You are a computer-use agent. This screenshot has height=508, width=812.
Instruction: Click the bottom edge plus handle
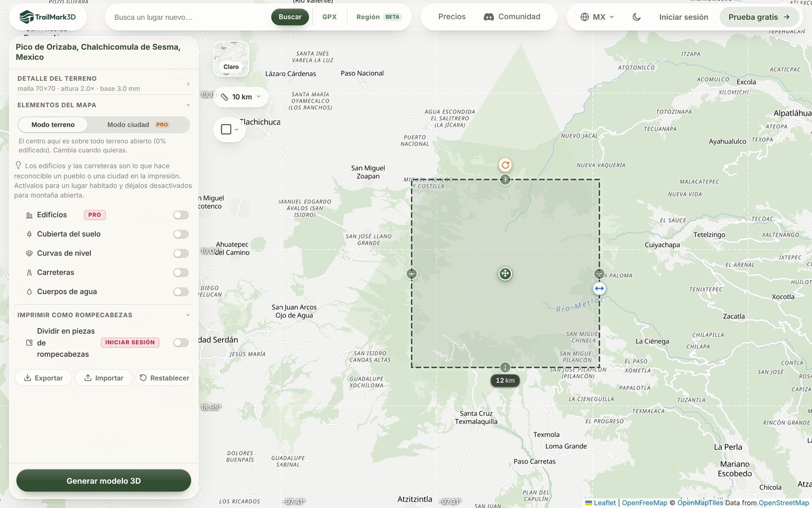pyautogui.click(x=505, y=367)
